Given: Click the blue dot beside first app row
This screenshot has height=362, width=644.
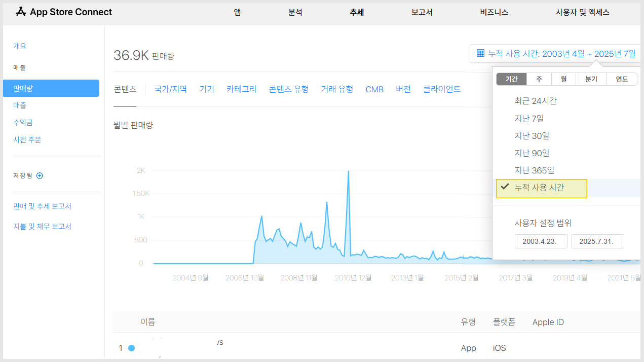Looking at the screenshot, I should coord(132,348).
